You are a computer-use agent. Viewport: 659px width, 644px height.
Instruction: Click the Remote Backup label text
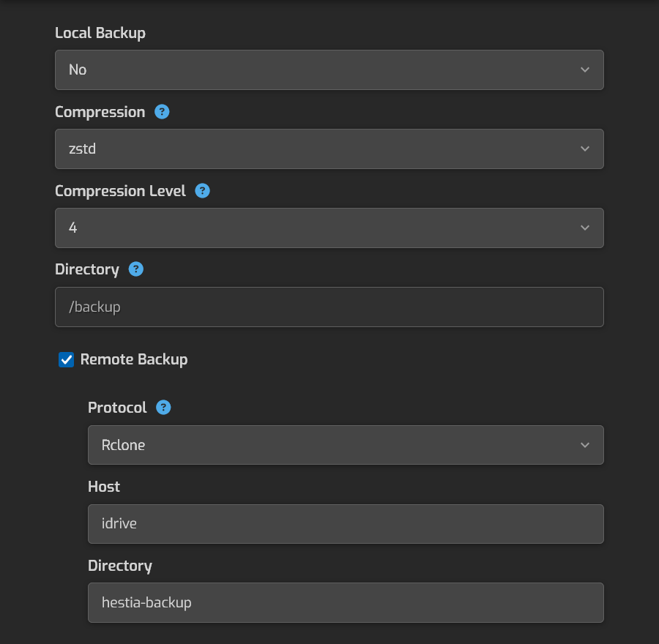(x=134, y=359)
